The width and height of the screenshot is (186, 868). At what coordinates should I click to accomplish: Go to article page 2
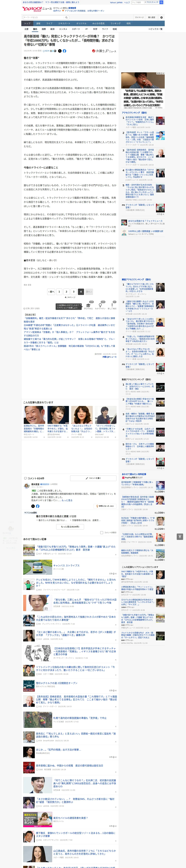click(x=66, y=292)
